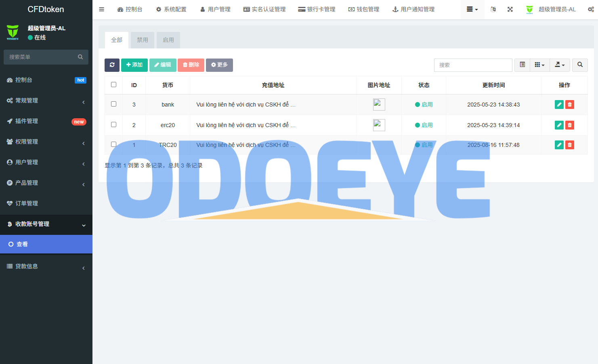Click the table search magnifier icon button
The height and width of the screenshot is (364, 598).
click(x=580, y=65)
